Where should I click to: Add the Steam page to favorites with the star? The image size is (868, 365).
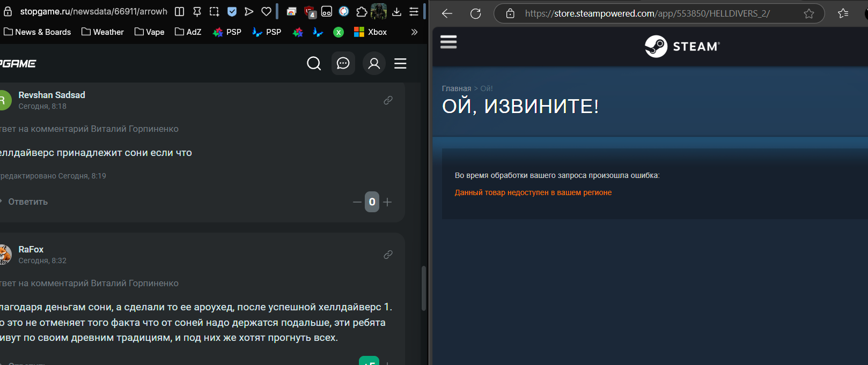[x=809, y=13]
